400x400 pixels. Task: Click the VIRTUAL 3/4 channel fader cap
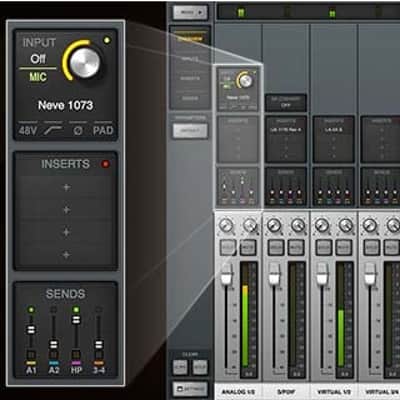point(370,274)
